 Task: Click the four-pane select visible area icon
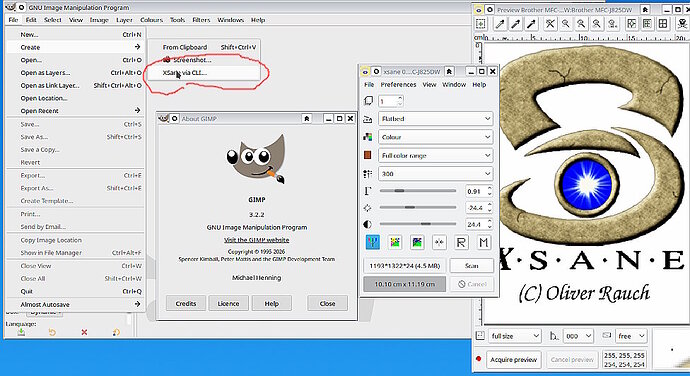click(663, 24)
